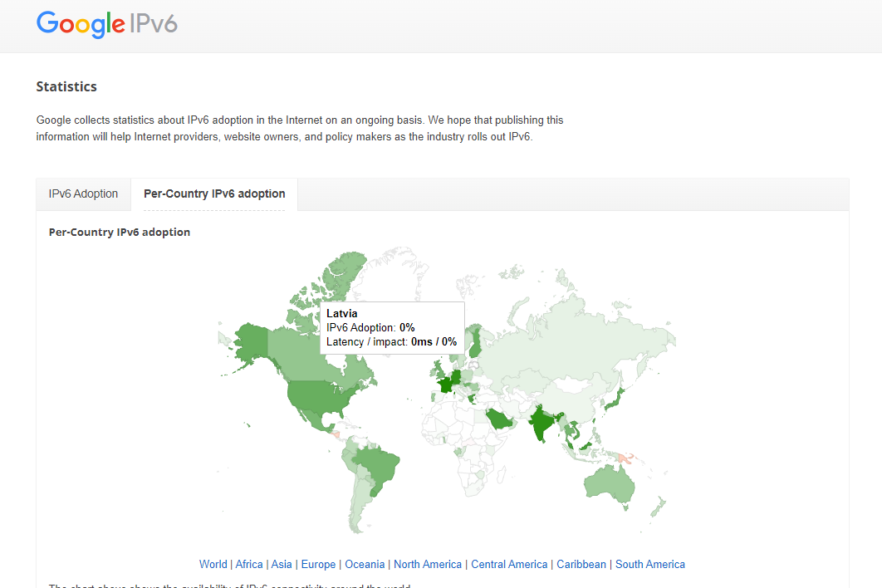The width and height of the screenshot is (882, 588).
Task: Click the 'Per-Country IPv6 adoption' chart heading
Action: [x=120, y=232]
